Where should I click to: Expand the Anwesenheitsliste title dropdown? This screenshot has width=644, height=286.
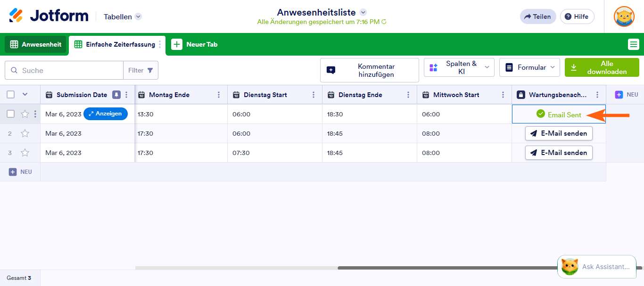click(363, 12)
